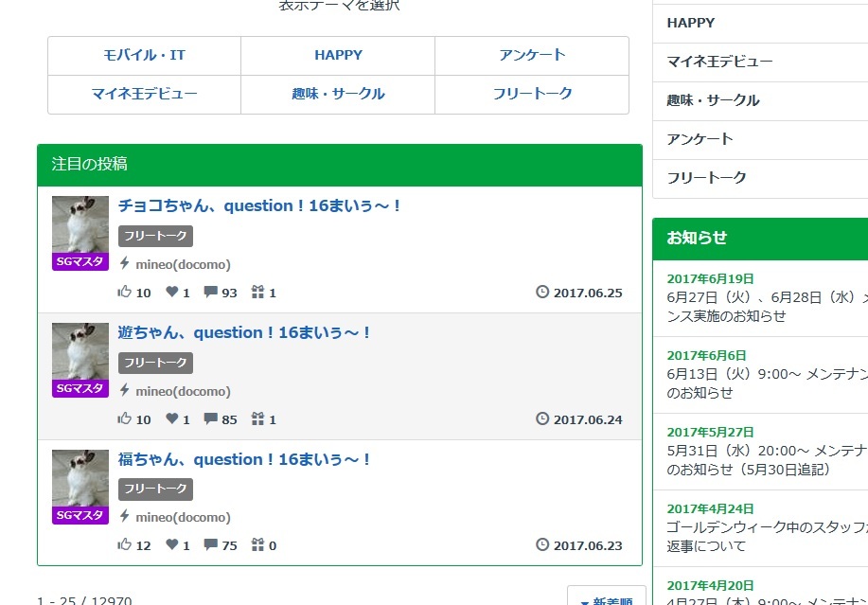Click the comment bubble icon showing 75
868x605 pixels.
click(210, 545)
